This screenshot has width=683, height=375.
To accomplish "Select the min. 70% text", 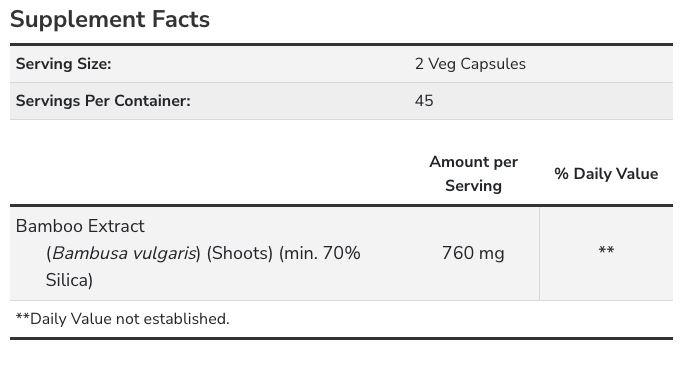I will pyautogui.click(x=320, y=253).
